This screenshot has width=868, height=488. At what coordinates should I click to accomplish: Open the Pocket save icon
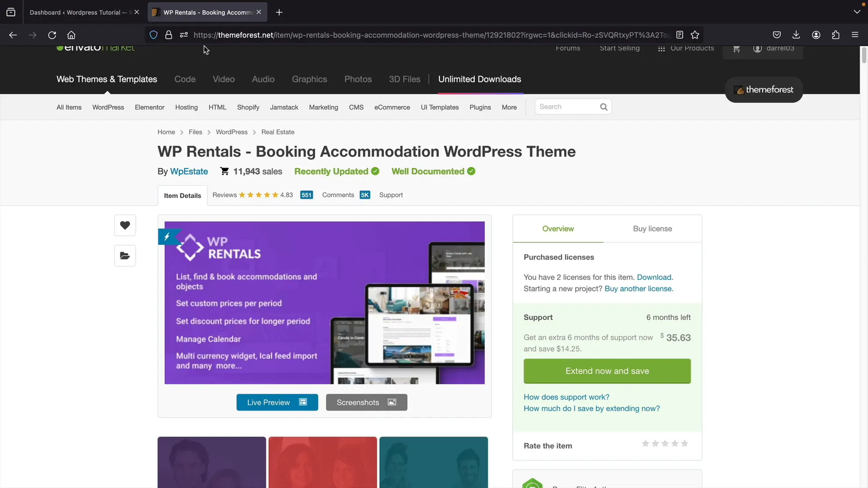point(777,35)
